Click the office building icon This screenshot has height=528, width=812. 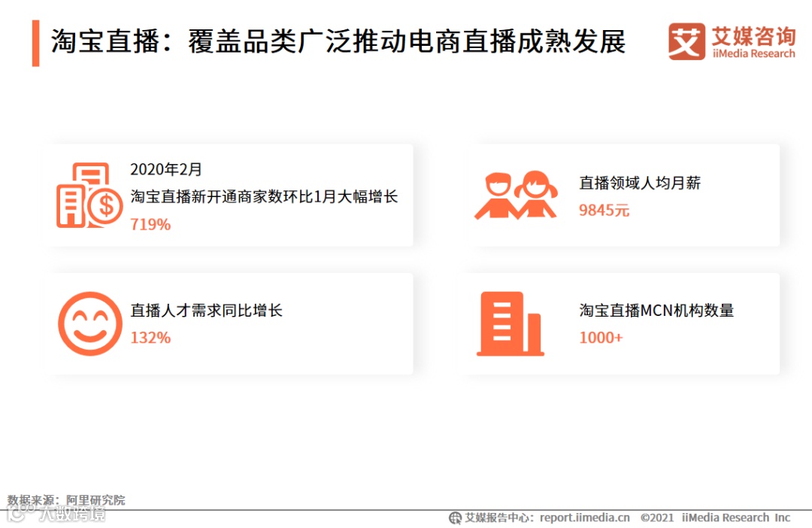pos(510,324)
